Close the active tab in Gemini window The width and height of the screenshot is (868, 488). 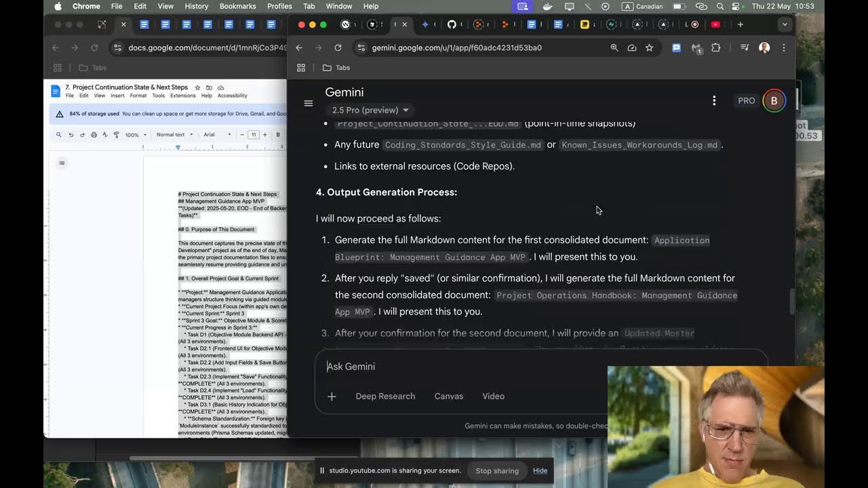[x=405, y=24]
